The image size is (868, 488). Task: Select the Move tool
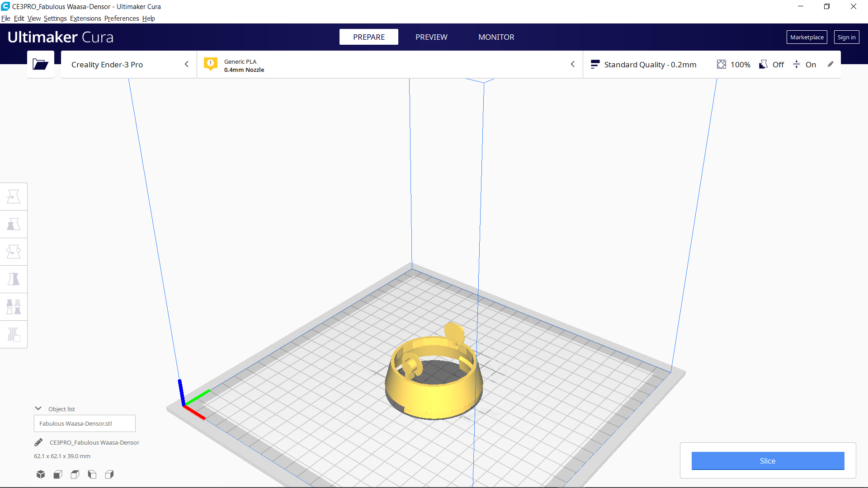click(14, 197)
